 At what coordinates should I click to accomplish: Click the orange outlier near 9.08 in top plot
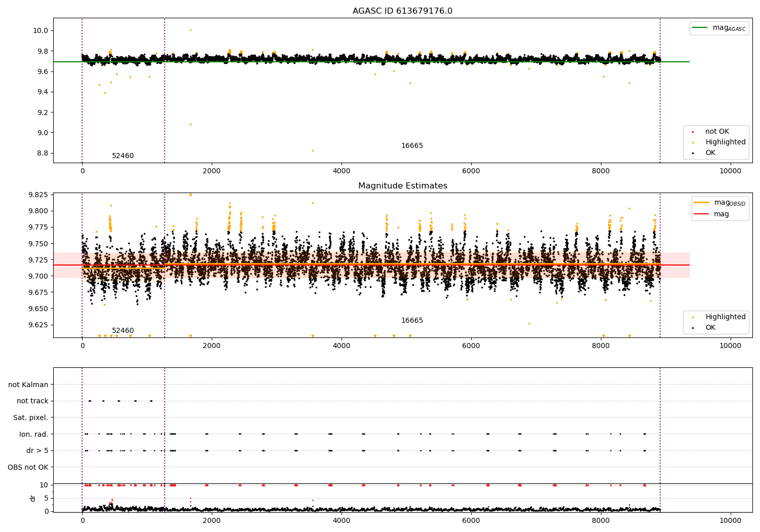click(x=191, y=124)
